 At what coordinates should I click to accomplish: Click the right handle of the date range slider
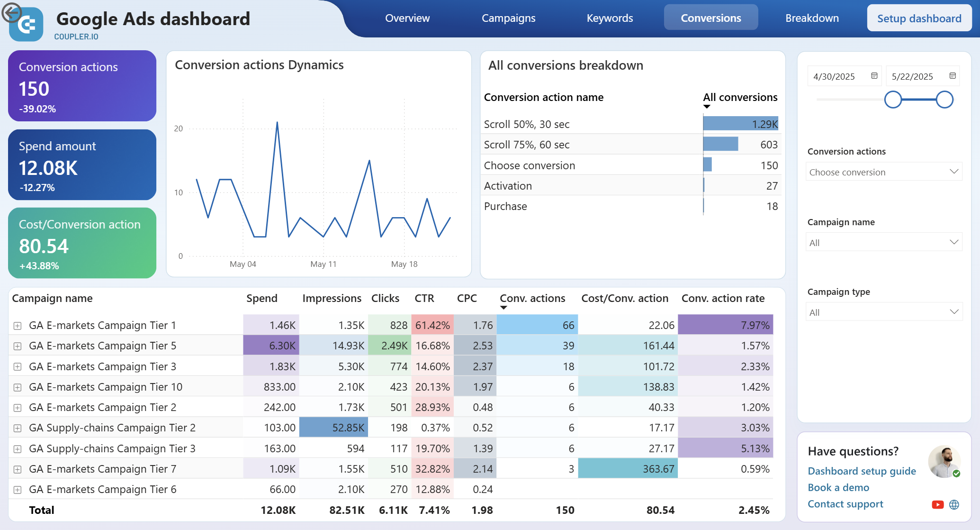[944, 100]
